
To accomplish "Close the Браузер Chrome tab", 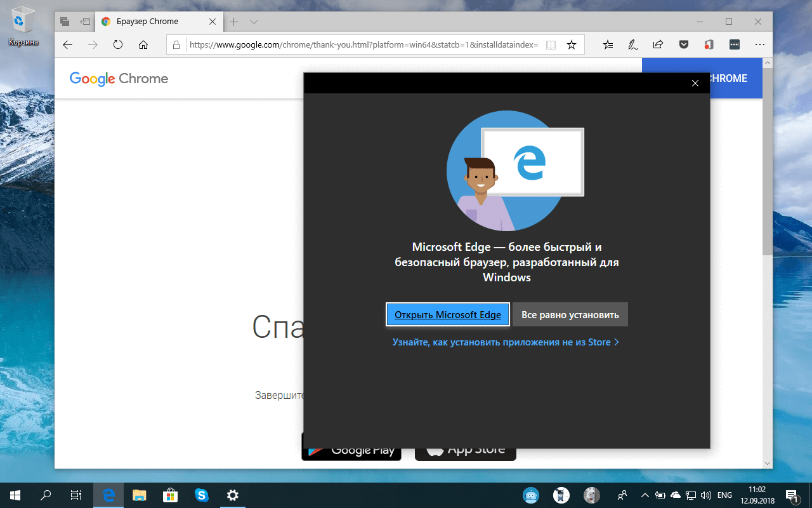I will (213, 22).
